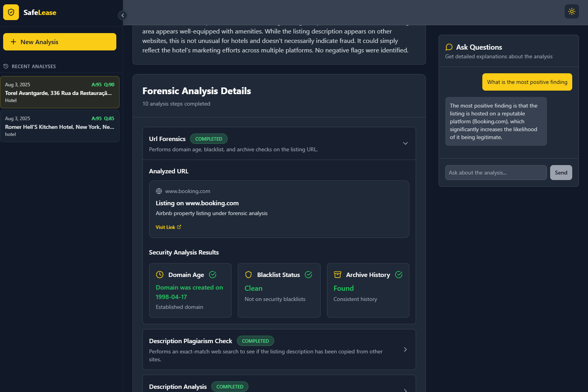Click the globe icon beside www.booking.com

click(159, 191)
